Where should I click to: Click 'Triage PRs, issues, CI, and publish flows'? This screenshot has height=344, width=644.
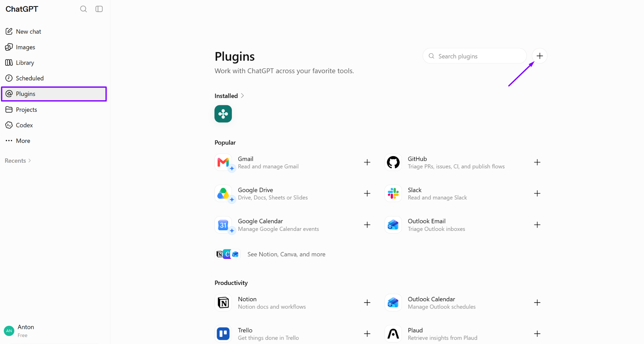coord(456,167)
